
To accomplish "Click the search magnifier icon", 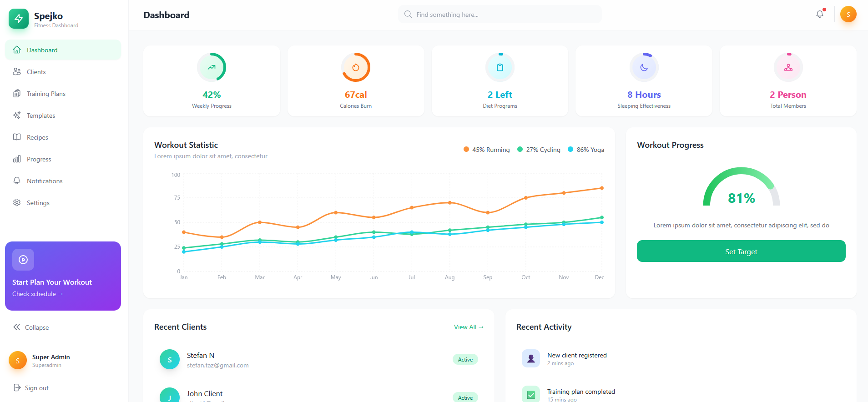I will [x=408, y=14].
